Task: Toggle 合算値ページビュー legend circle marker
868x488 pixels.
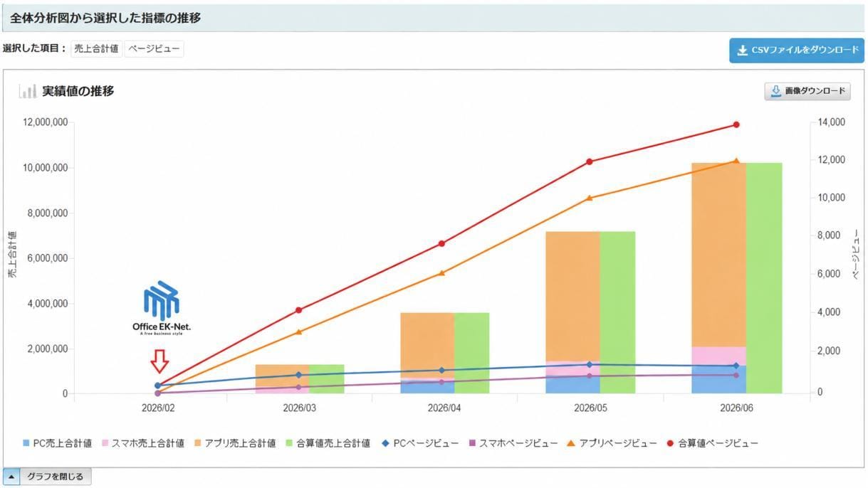Action: pyautogui.click(x=671, y=443)
